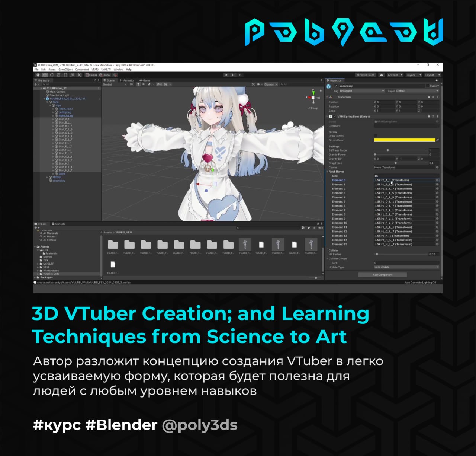The width and height of the screenshot is (476, 456).
Task: Click the Play button
Action: (226, 75)
